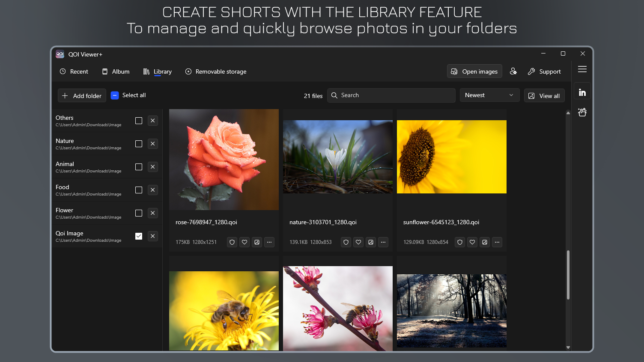Select the Nature folder row
The height and width of the screenshot is (362, 644).
pos(107,144)
